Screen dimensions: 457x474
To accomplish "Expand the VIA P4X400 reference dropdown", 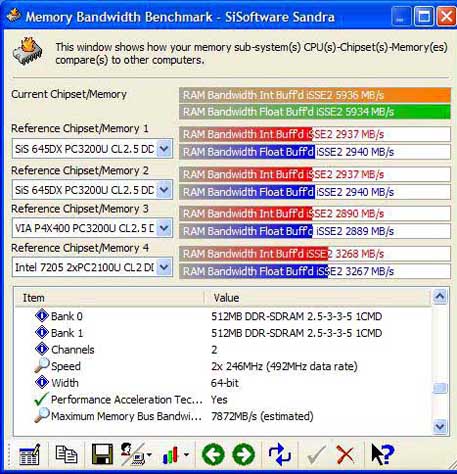I will click(164, 228).
